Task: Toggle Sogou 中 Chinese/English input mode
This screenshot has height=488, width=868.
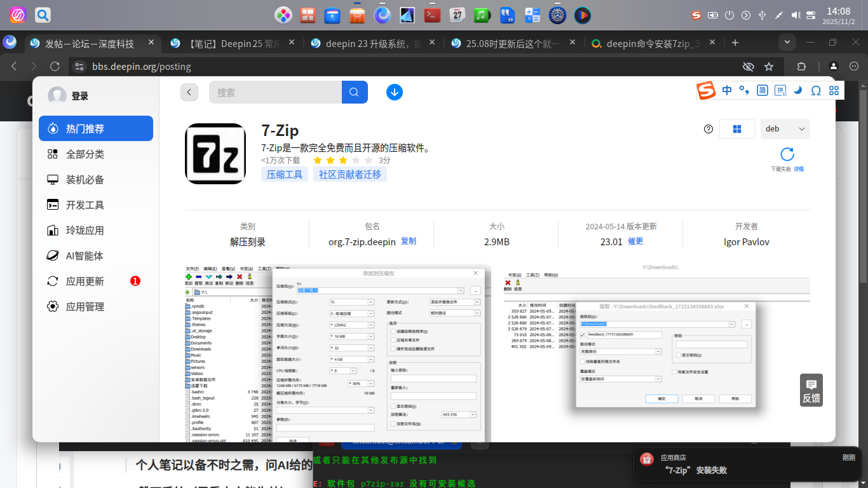Action: [x=727, y=91]
